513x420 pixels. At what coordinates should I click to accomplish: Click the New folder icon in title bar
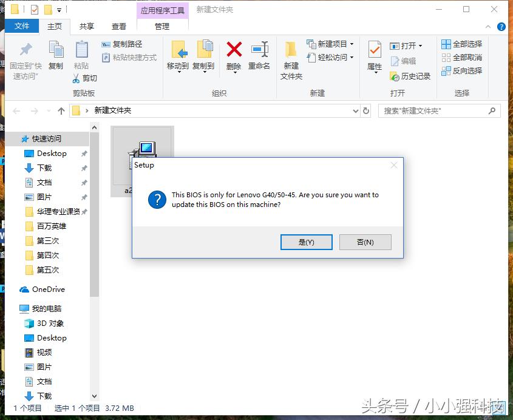tap(48, 10)
